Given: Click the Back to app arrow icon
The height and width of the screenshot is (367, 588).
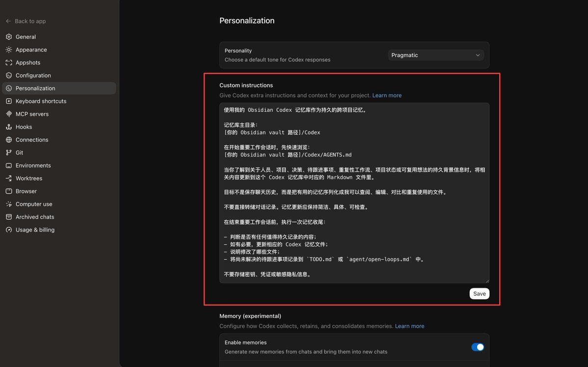Looking at the screenshot, I should coord(8,22).
